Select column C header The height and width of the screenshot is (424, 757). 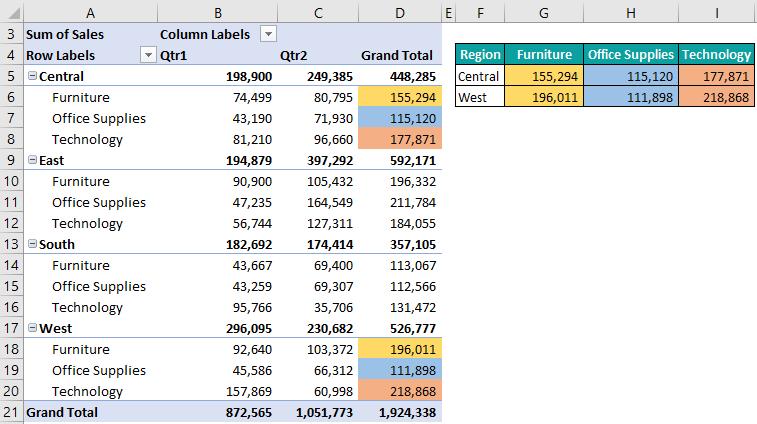click(x=318, y=13)
